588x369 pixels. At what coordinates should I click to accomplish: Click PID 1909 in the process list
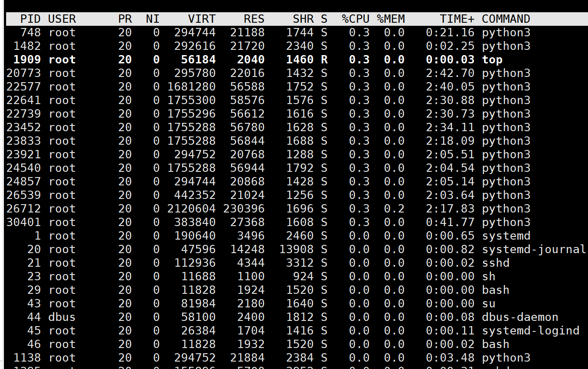pos(27,59)
